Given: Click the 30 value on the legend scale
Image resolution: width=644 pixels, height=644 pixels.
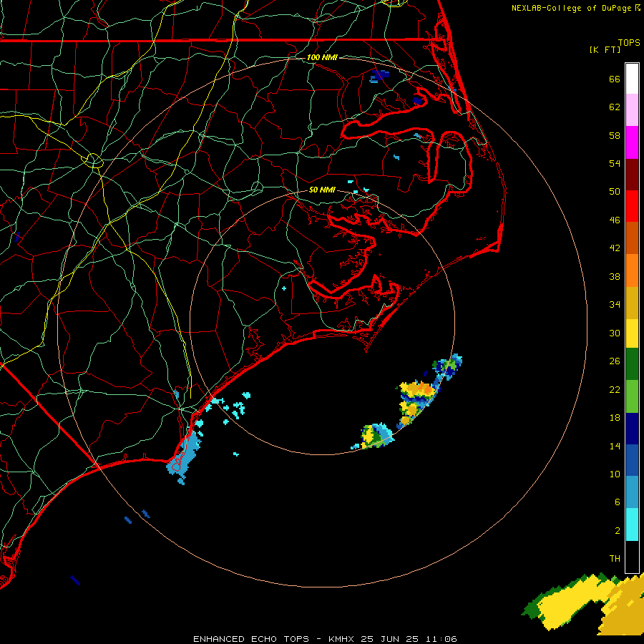Looking at the screenshot, I should [615, 333].
